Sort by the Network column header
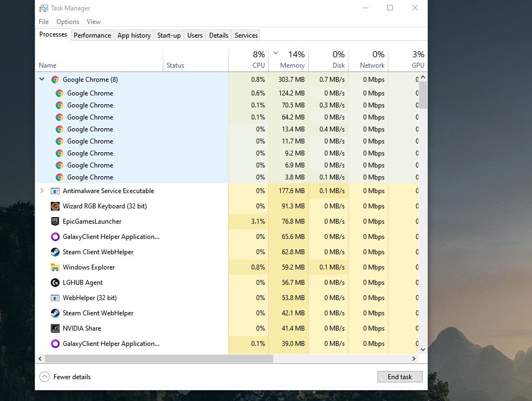The height and width of the screenshot is (401, 532). [368, 61]
